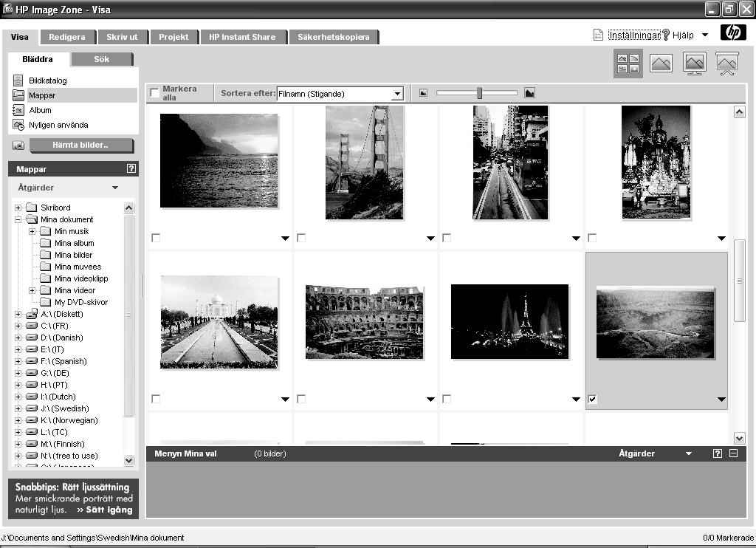Click the Inställningar settings icon
The height and width of the screenshot is (548, 756).
[598, 35]
